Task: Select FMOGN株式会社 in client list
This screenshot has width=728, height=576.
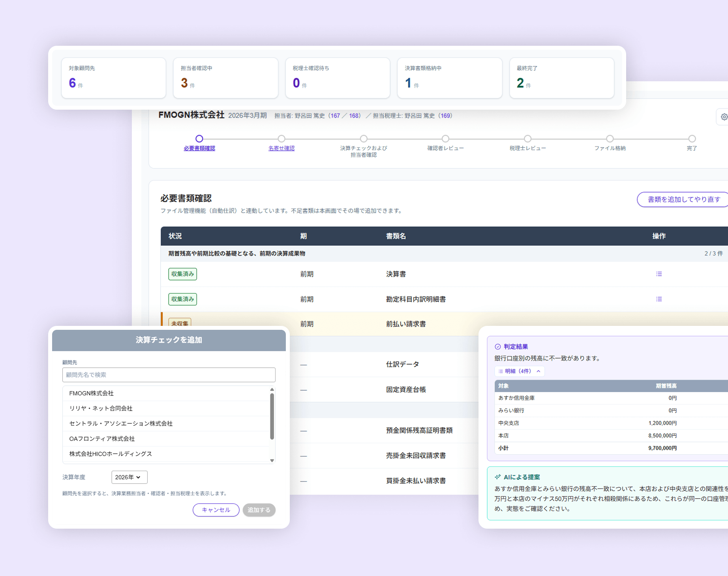Action: [x=166, y=393]
